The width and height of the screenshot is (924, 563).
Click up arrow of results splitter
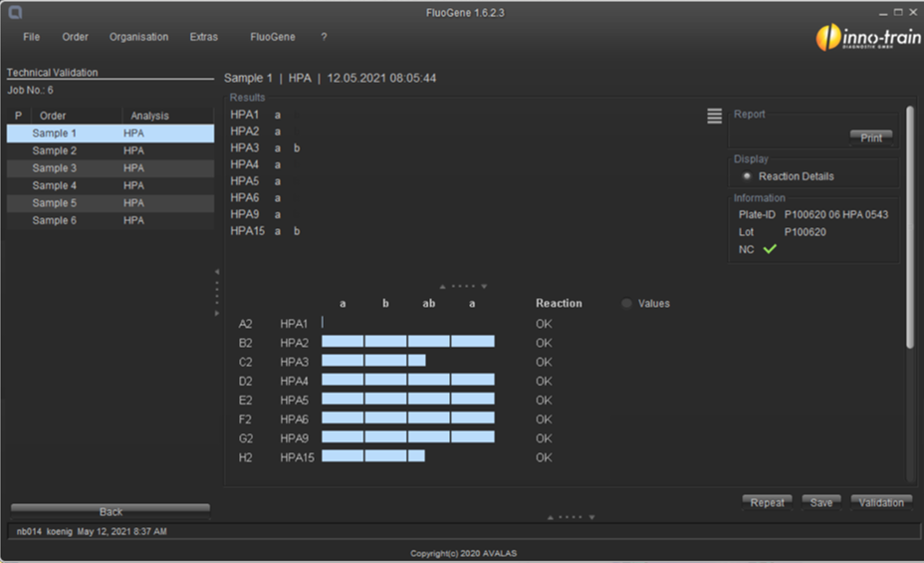point(442,287)
